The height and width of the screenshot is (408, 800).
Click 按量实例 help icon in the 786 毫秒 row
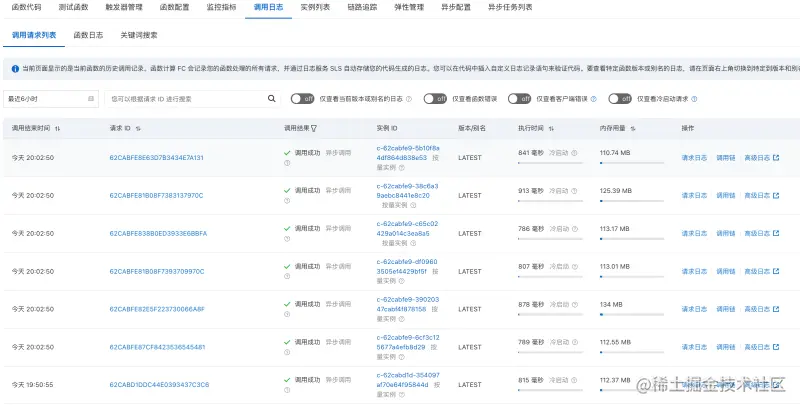pos(413,243)
